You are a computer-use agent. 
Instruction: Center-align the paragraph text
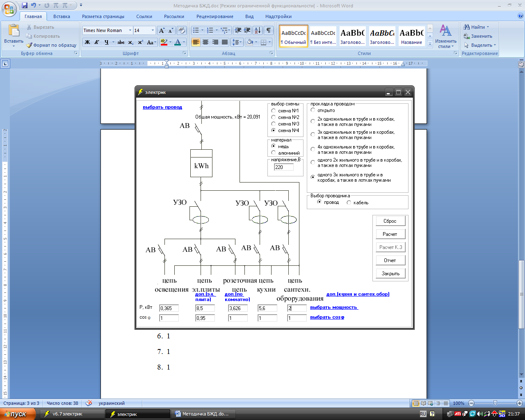[205, 42]
